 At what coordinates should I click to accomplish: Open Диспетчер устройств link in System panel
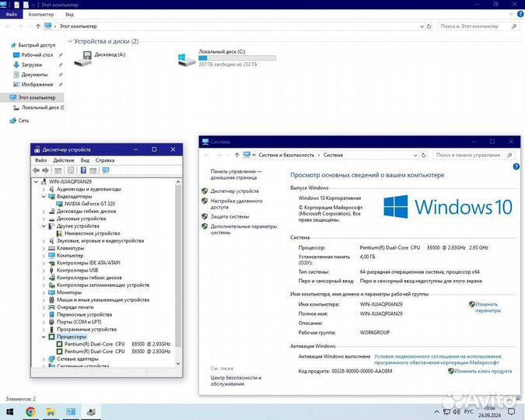tap(234, 191)
